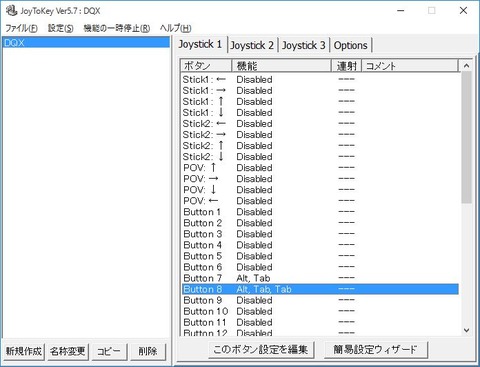480x367 pixels.
Task: Select the Button 5 row
Action: [320, 256]
